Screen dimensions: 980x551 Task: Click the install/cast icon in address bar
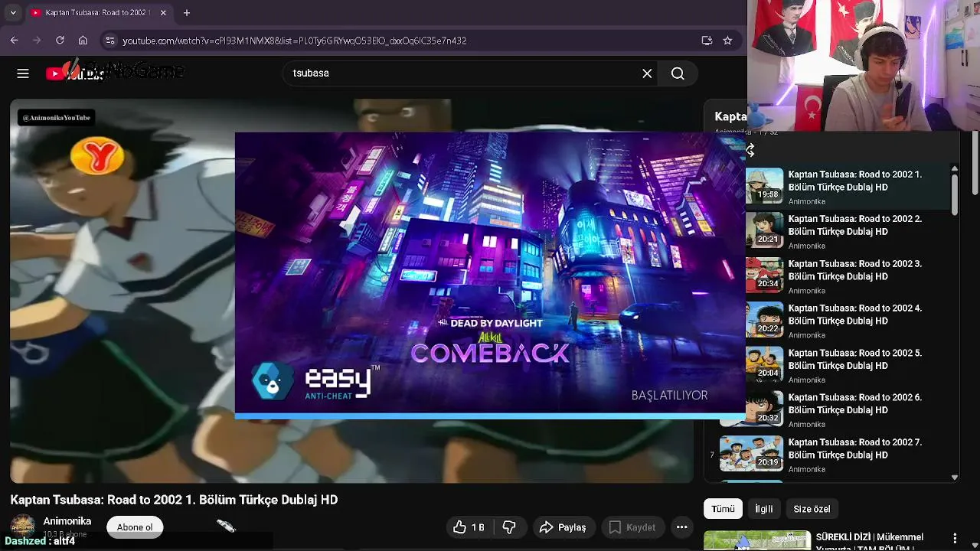(x=707, y=41)
